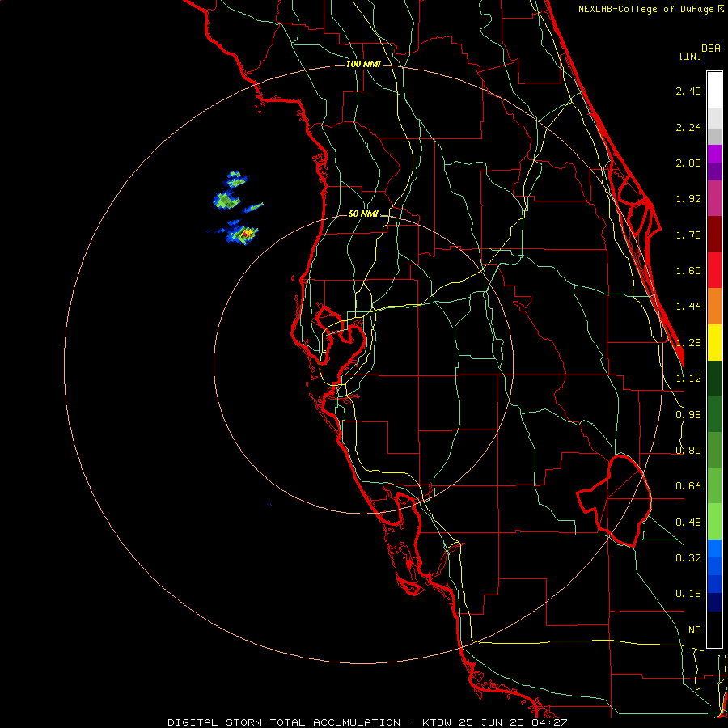
Task: Click the white color swatch at the top of the scale
Action: pyautogui.click(x=714, y=90)
